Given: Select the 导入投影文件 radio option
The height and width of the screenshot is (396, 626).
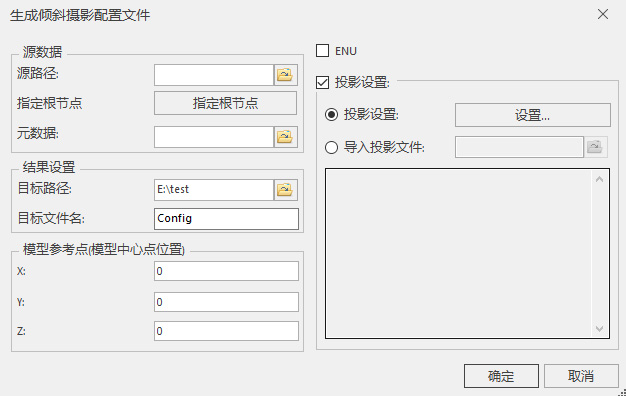Looking at the screenshot, I should tap(331, 147).
